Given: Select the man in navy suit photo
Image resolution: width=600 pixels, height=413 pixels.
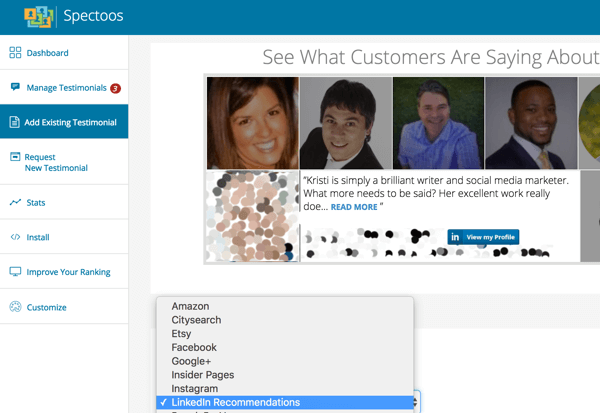Looking at the screenshot, I should (x=531, y=123).
